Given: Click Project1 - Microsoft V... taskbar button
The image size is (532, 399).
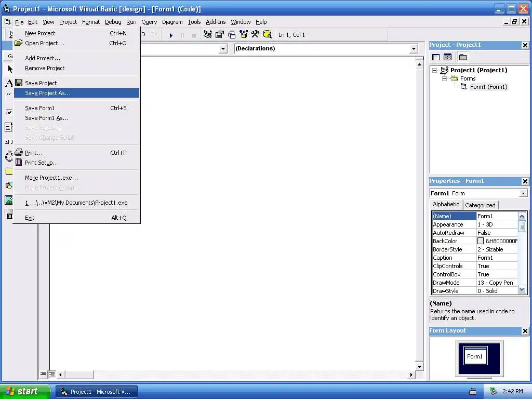Looking at the screenshot, I should coord(97,392).
